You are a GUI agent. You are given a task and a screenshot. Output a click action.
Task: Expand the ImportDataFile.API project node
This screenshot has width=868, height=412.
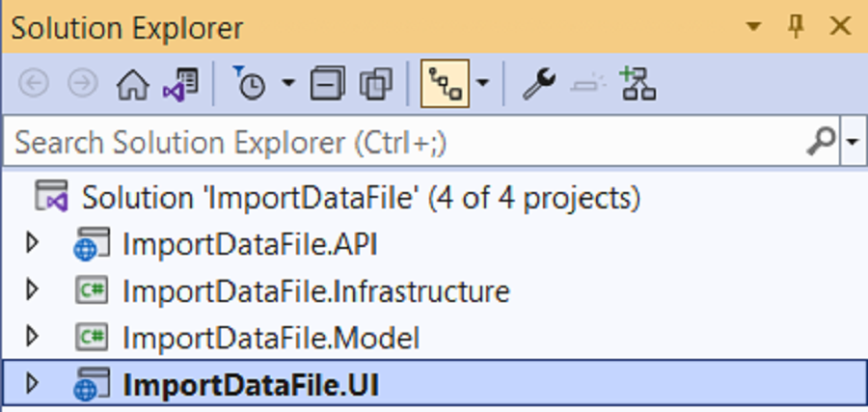[x=33, y=243]
